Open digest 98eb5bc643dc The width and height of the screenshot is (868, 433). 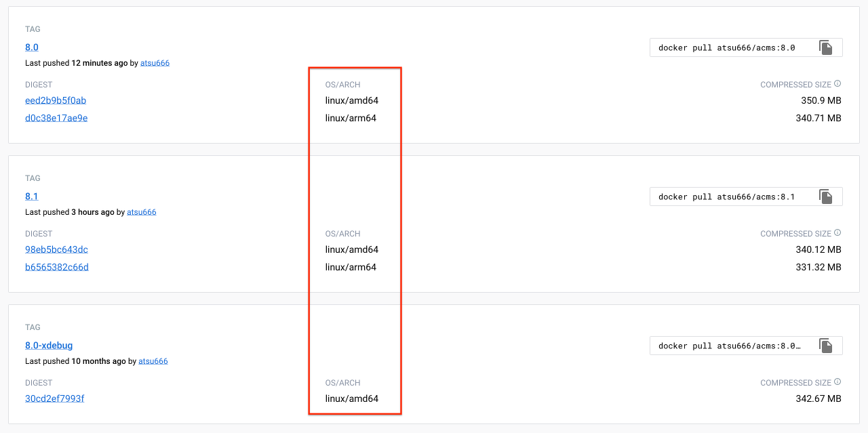56,249
